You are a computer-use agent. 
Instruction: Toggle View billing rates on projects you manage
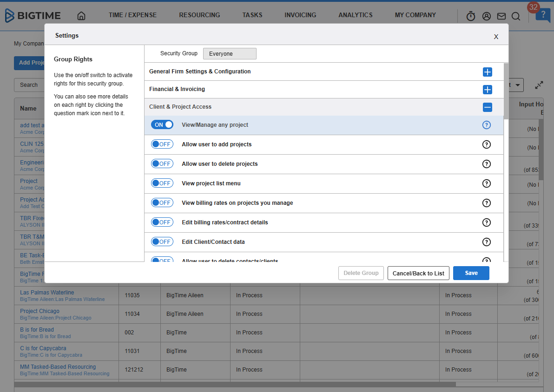(x=162, y=203)
